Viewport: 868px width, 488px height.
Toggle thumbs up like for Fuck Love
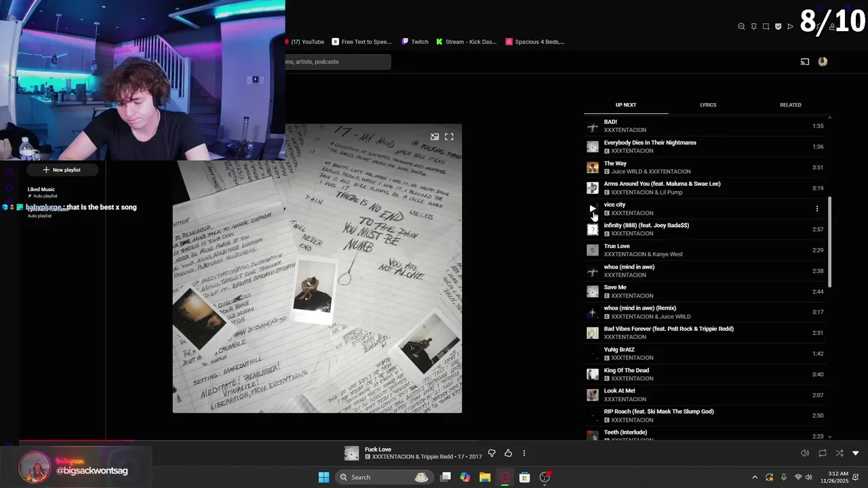pos(508,453)
